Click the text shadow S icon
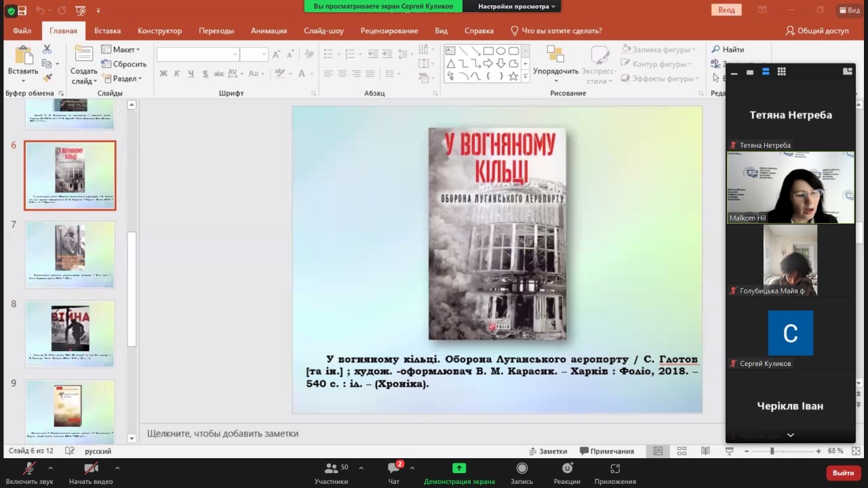This screenshot has height=488, width=868. tap(206, 73)
